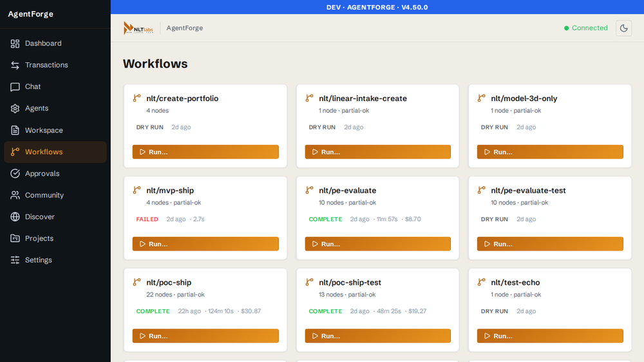Click COMPLETE status on nlt/pe-evaluate
644x362 pixels.
325,220
